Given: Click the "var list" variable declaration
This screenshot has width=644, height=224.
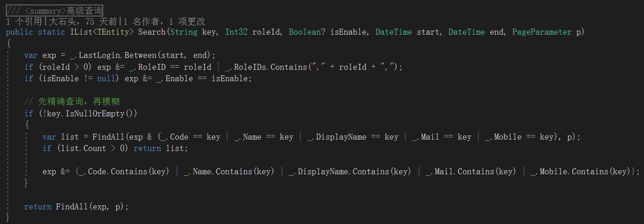Looking at the screenshot, I should (x=58, y=137).
